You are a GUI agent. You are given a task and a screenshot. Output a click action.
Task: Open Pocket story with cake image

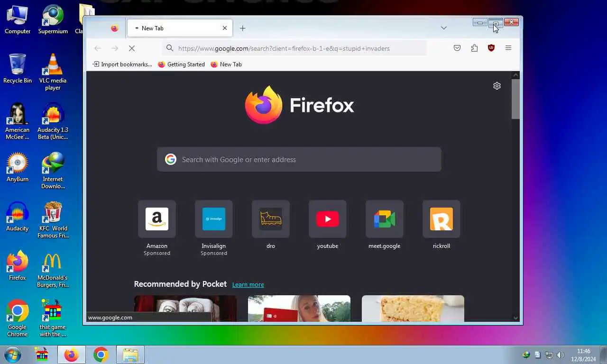point(413,308)
